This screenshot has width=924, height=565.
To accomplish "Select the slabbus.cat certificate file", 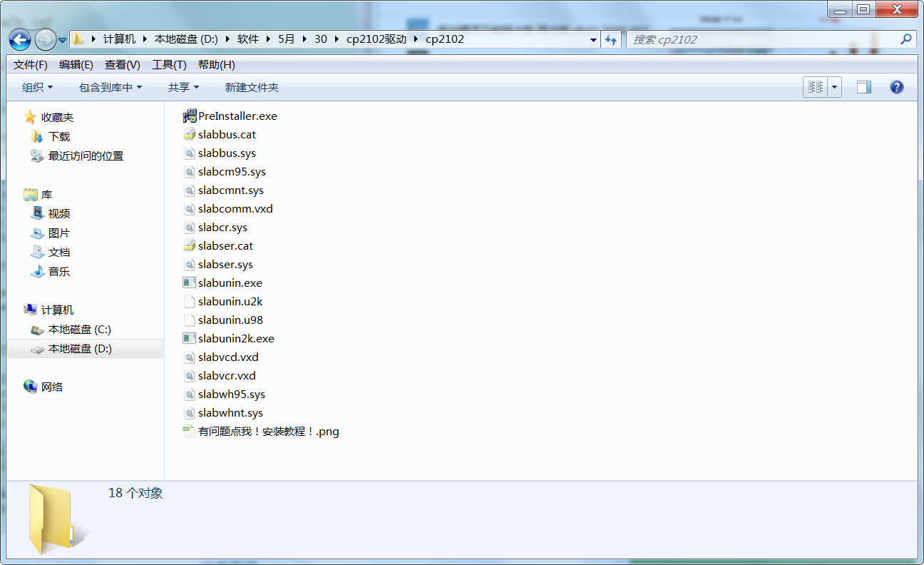I will [x=227, y=134].
